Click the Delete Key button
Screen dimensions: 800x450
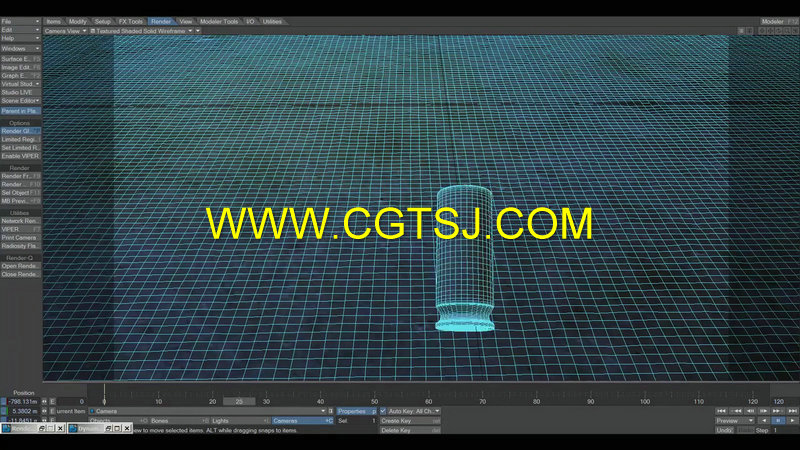tap(410, 431)
